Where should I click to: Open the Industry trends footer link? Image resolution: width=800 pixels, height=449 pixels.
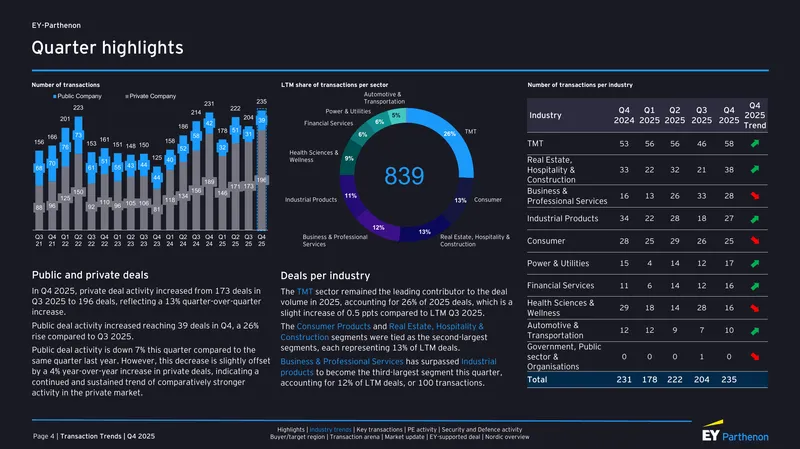coord(330,430)
